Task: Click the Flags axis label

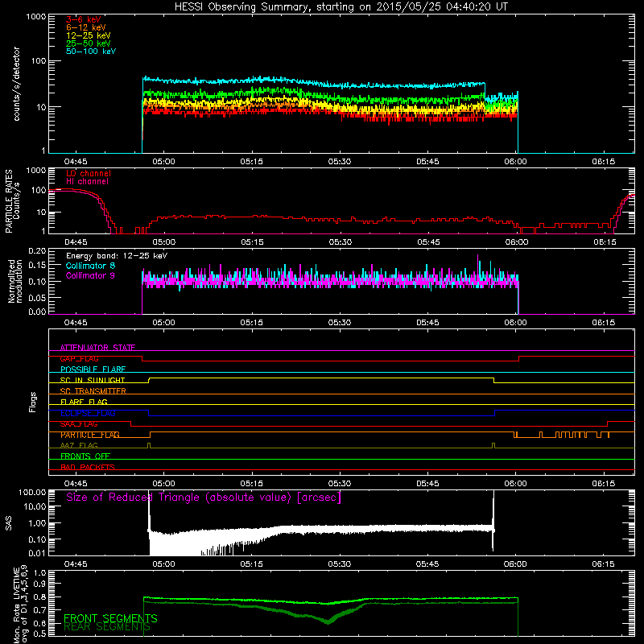Action: coord(32,402)
